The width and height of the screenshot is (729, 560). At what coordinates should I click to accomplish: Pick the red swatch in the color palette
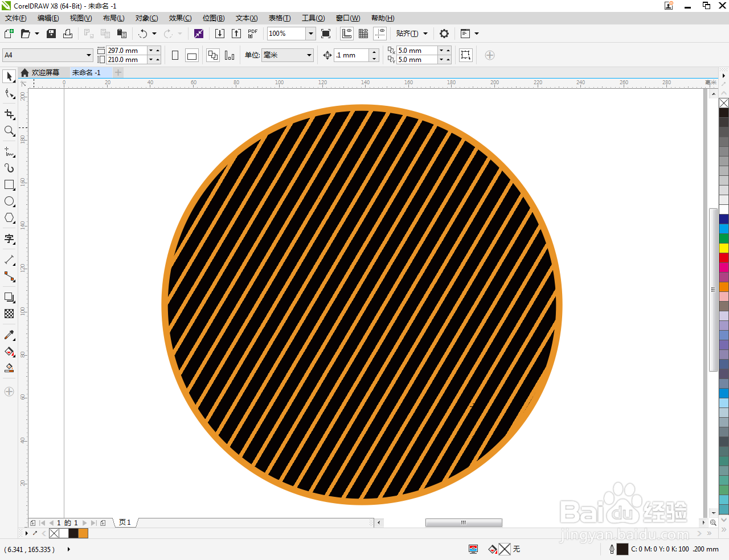(x=724, y=258)
